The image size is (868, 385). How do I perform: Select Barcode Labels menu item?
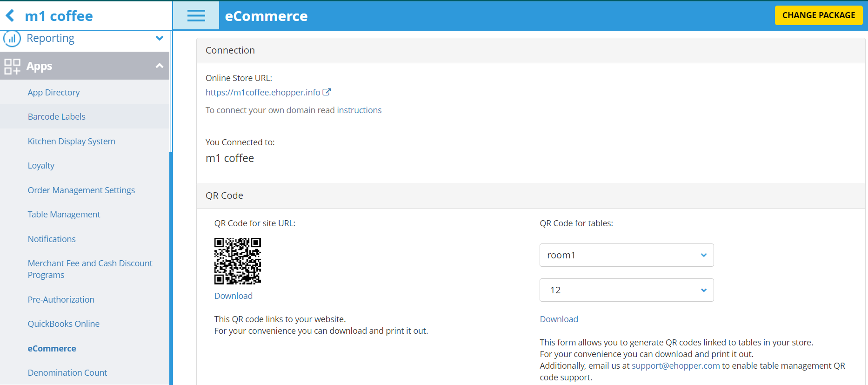(x=56, y=116)
